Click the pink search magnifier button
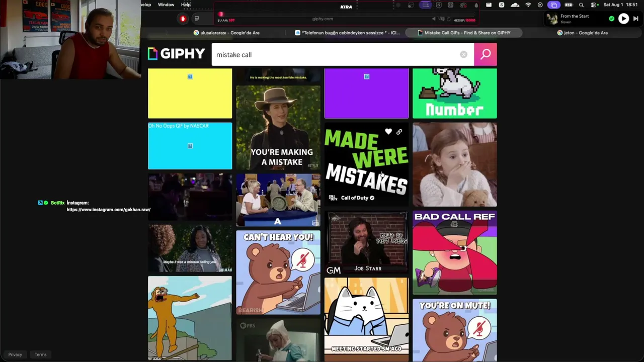Screen dimensions: 644x362 [486, 54]
